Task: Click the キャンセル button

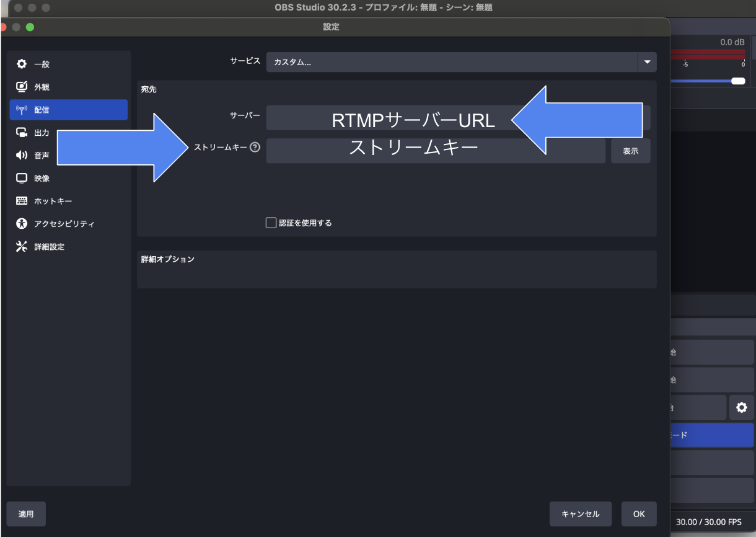Action: 580,514
